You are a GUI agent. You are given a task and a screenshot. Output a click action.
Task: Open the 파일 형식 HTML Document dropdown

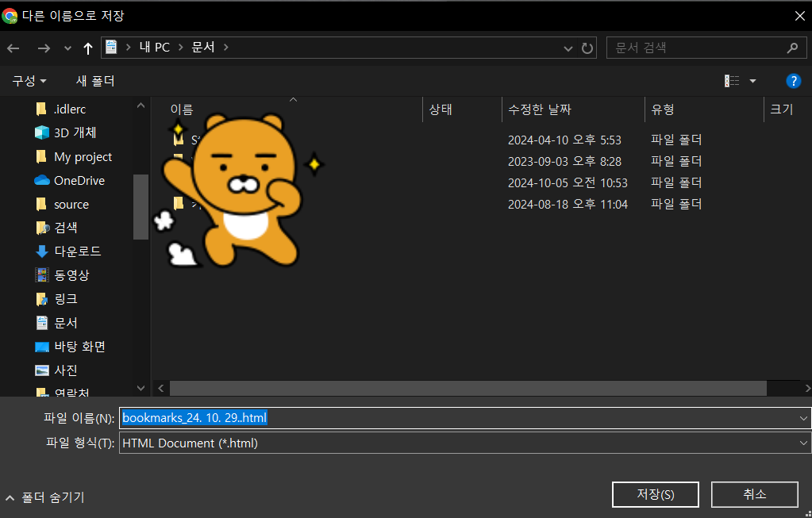(465, 443)
